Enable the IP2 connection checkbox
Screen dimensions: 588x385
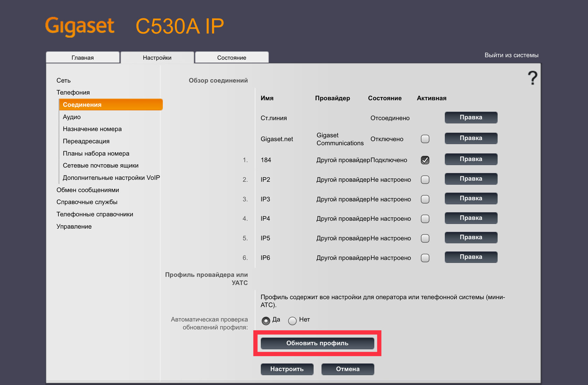(x=425, y=180)
